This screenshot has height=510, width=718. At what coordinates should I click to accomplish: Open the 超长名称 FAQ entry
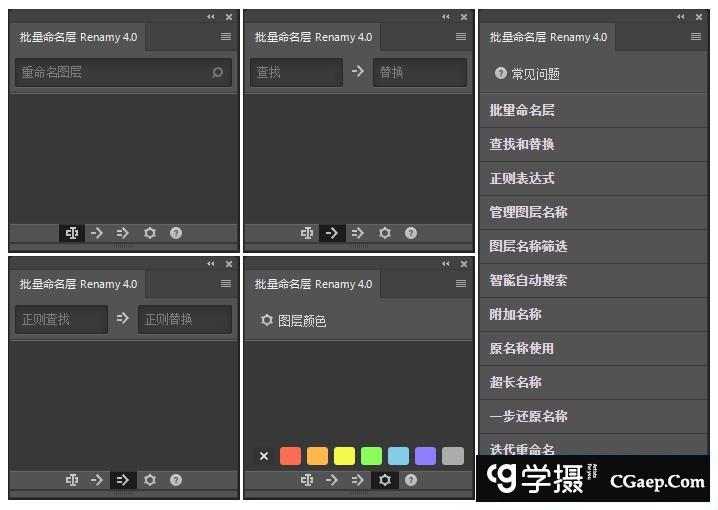593,382
